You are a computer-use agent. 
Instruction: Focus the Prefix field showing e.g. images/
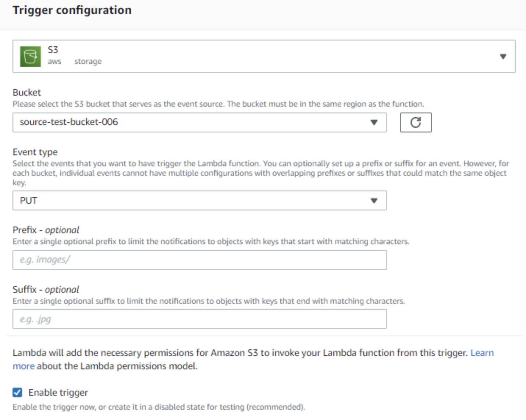click(200, 260)
